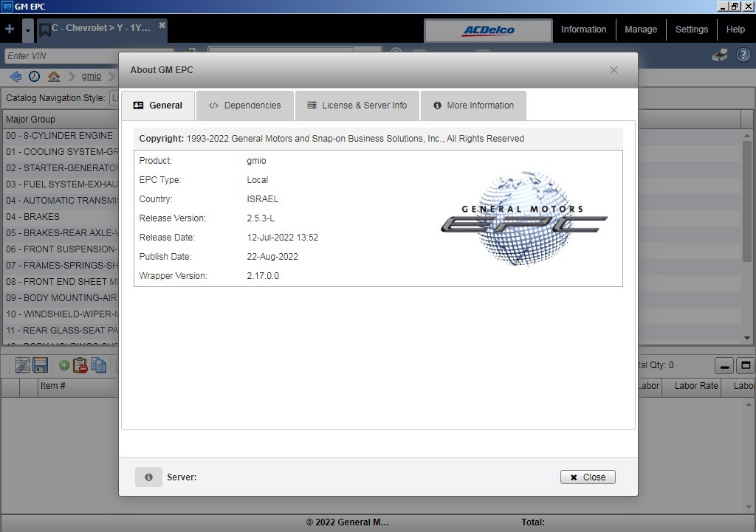Click the printer icon near top right
Image resolution: width=756 pixels, height=532 pixels.
[x=718, y=55]
